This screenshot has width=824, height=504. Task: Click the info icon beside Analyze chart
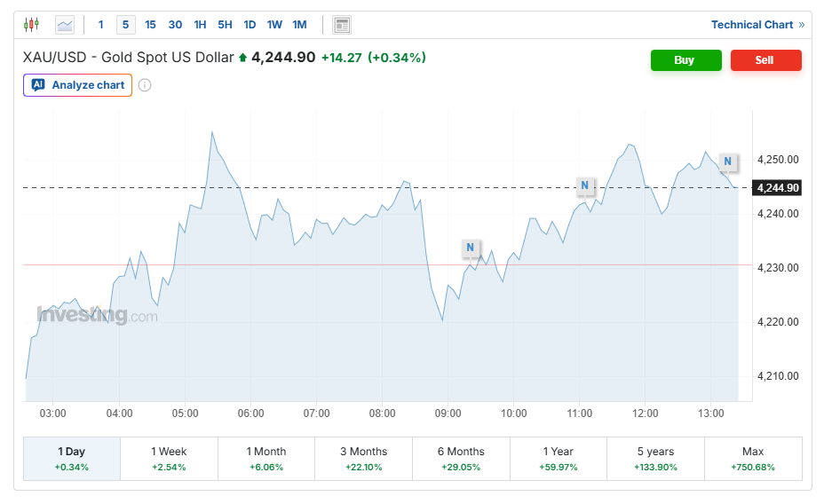tap(145, 85)
